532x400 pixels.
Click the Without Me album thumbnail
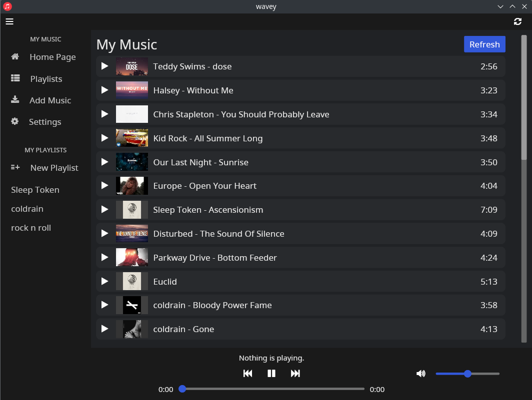pyautogui.click(x=132, y=90)
